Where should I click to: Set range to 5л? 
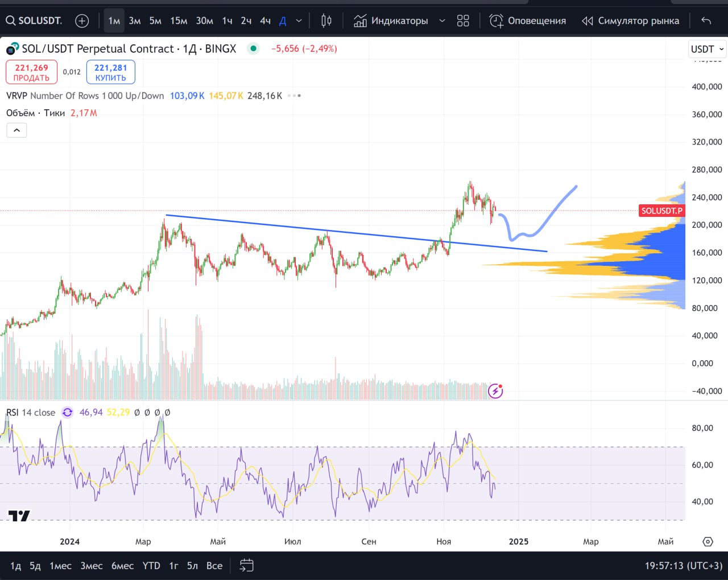(x=192, y=566)
